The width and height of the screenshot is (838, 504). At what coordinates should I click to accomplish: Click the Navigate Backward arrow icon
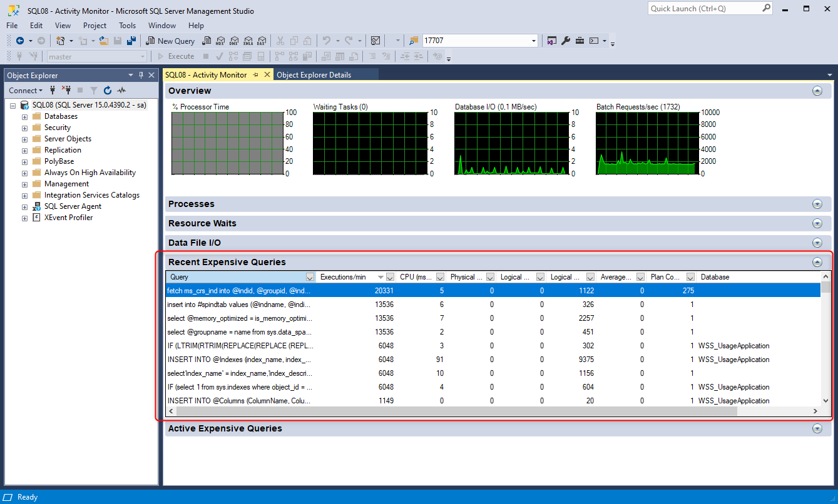20,41
